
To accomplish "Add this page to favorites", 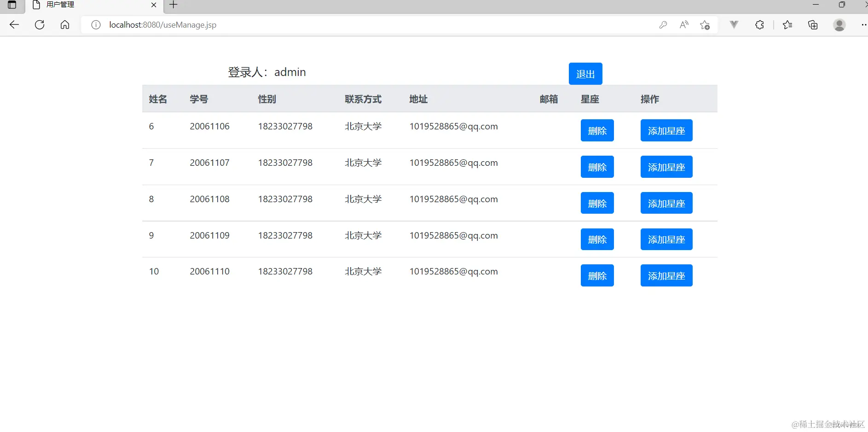I will click(706, 25).
